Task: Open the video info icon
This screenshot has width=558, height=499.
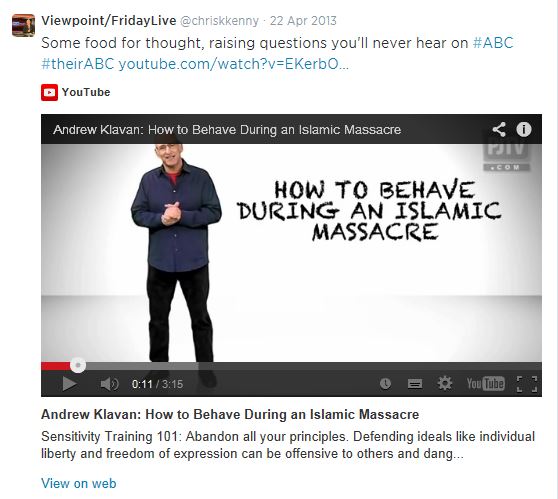Action: (523, 129)
